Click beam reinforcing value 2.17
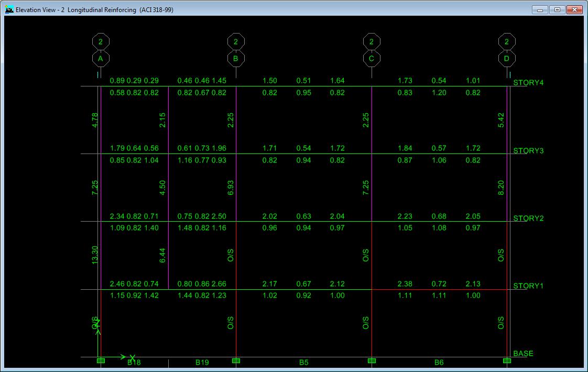 pos(269,284)
